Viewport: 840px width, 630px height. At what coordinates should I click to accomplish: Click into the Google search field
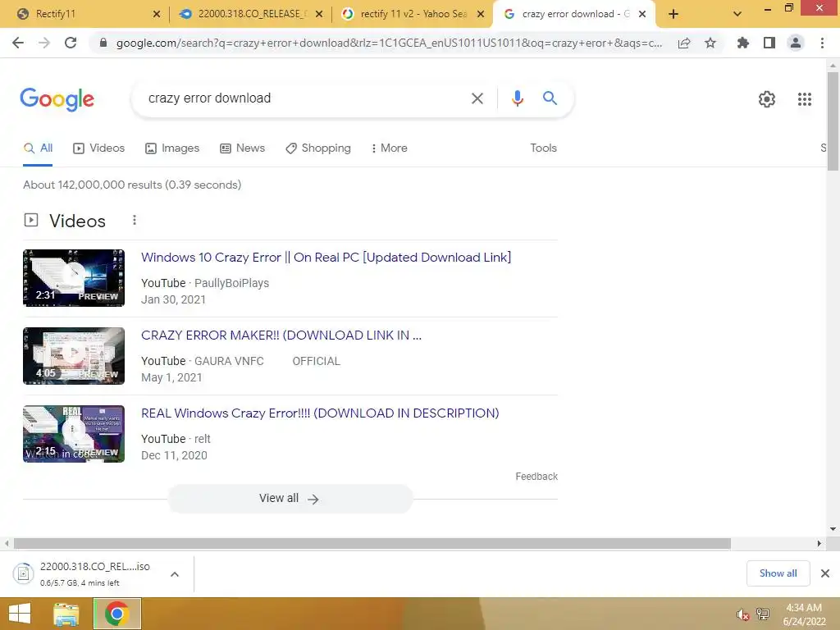(305, 98)
